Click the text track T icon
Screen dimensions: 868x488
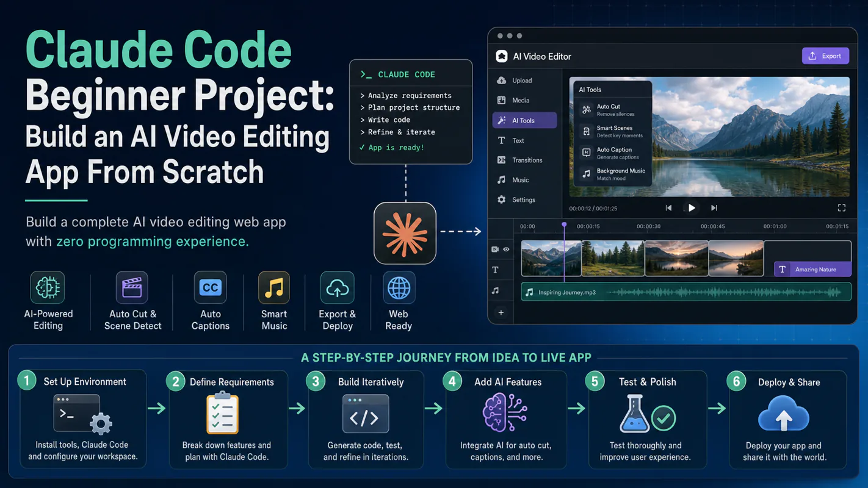coord(495,270)
